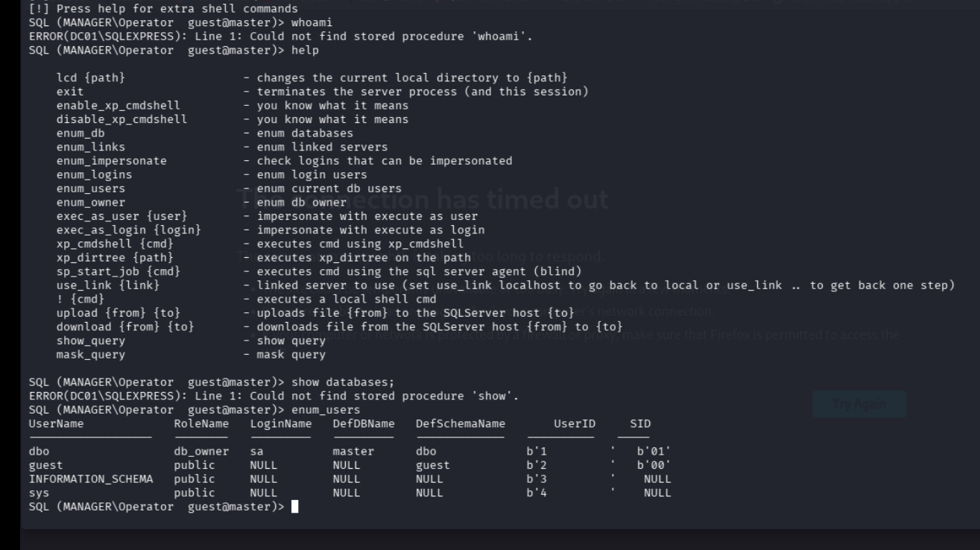Image resolution: width=980 pixels, height=550 pixels.
Task: Click the enum_logins command name
Action: pyautogui.click(x=94, y=174)
